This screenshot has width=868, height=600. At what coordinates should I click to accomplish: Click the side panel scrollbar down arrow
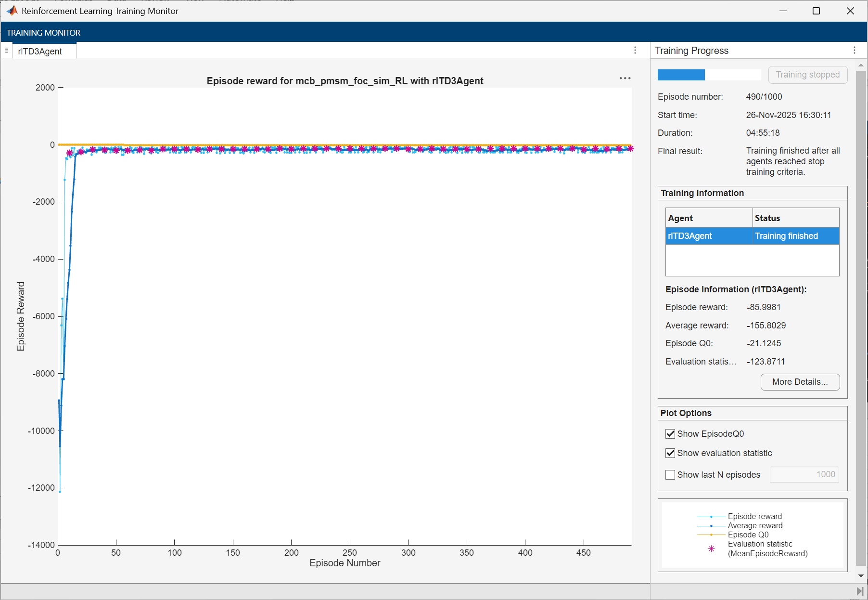[x=861, y=576]
